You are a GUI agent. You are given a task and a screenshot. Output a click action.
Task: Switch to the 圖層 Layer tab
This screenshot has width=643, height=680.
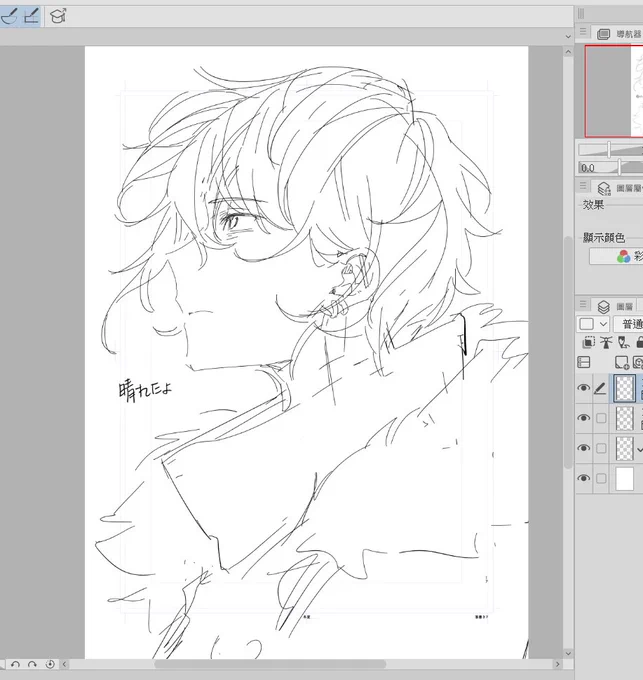(614, 307)
